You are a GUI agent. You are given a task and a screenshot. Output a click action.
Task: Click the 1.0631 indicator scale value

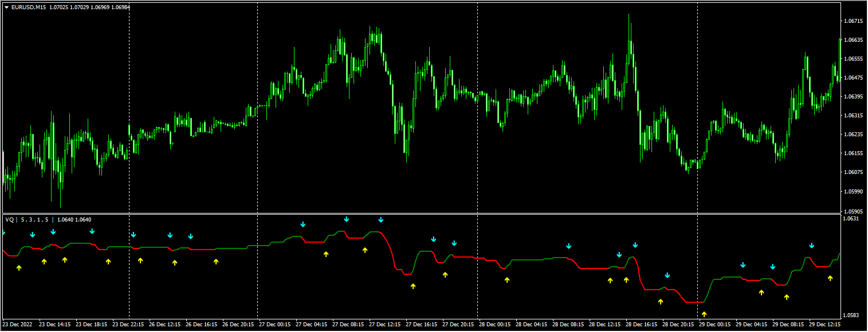point(851,218)
